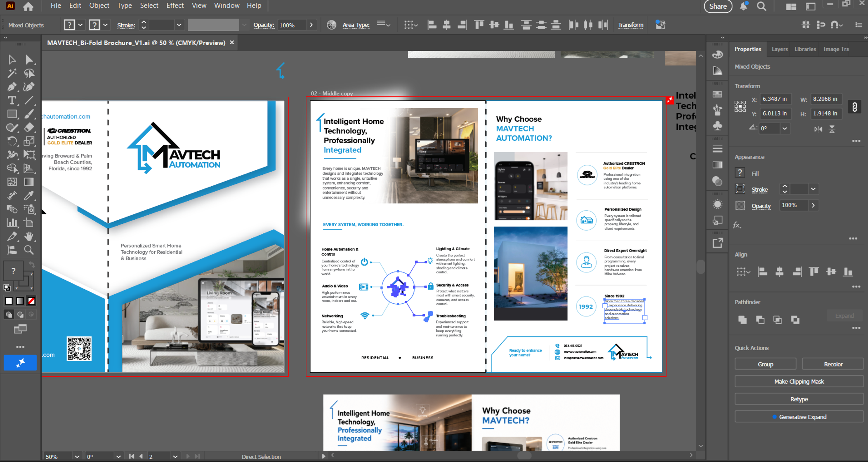Open the File menu
This screenshot has width=868, height=462.
click(x=56, y=5)
